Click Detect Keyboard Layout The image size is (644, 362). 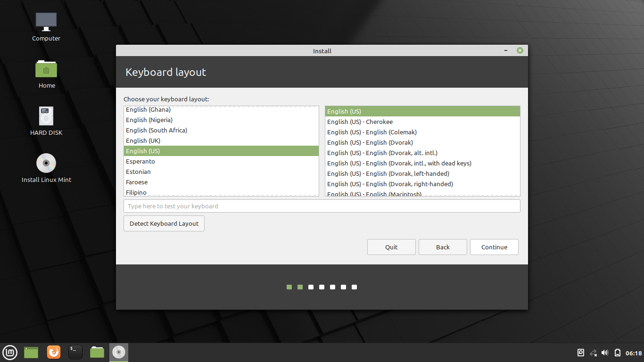coord(164,223)
